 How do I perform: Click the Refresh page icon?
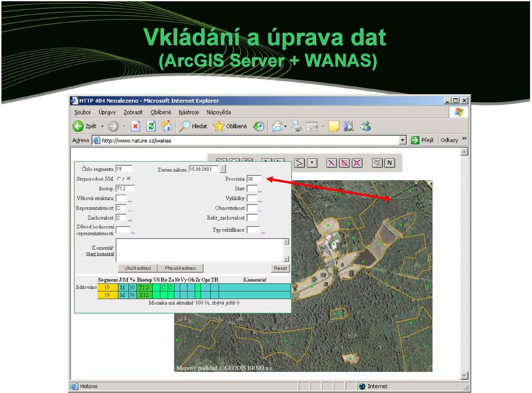[151, 126]
